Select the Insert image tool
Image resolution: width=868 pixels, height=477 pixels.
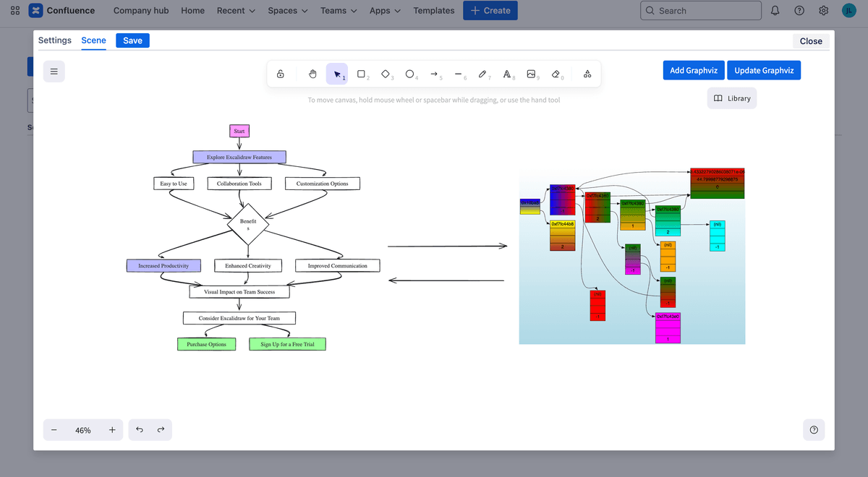tap(532, 74)
